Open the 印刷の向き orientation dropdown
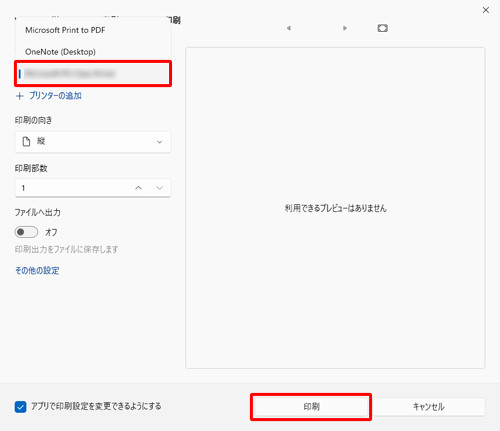 point(93,142)
